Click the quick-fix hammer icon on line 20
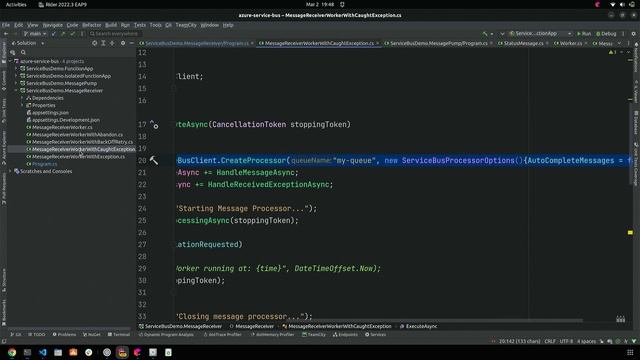The image size is (640, 360). (154, 160)
